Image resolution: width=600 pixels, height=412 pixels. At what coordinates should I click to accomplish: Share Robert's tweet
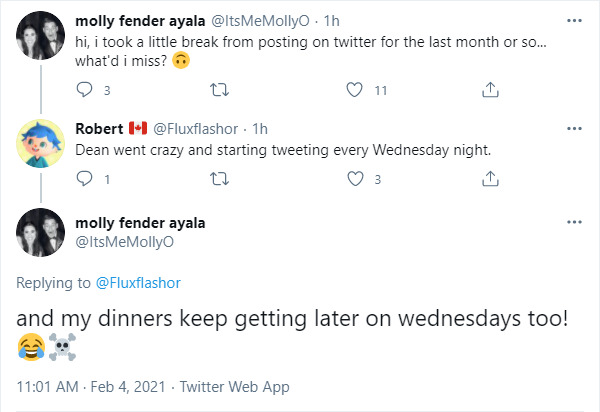click(490, 179)
